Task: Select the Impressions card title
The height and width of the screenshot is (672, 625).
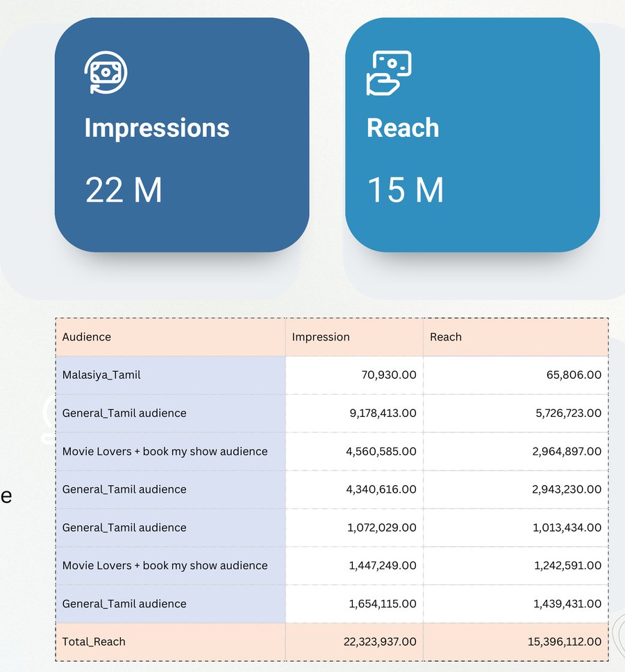Action: (x=157, y=128)
